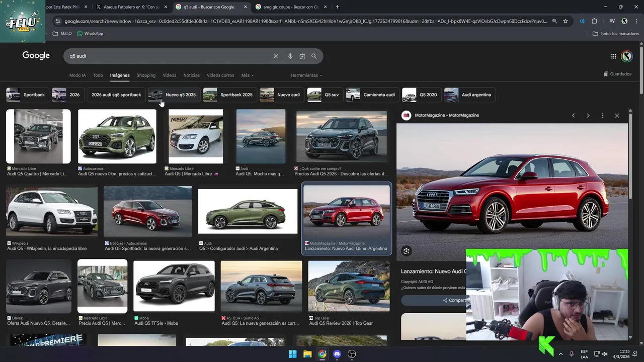Screen dimensions: 644x362
Task: Filter by Sportback 2025 chip
Action: 230,95
